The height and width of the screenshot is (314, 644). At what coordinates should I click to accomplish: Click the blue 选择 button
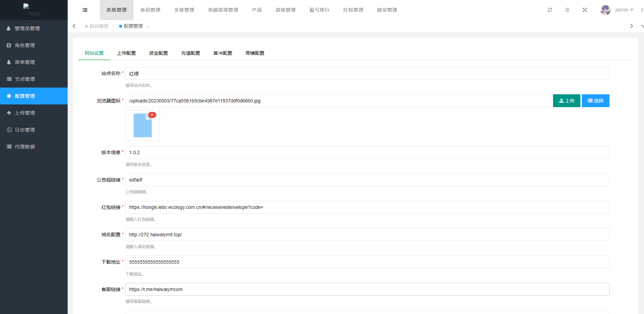coord(595,101)
